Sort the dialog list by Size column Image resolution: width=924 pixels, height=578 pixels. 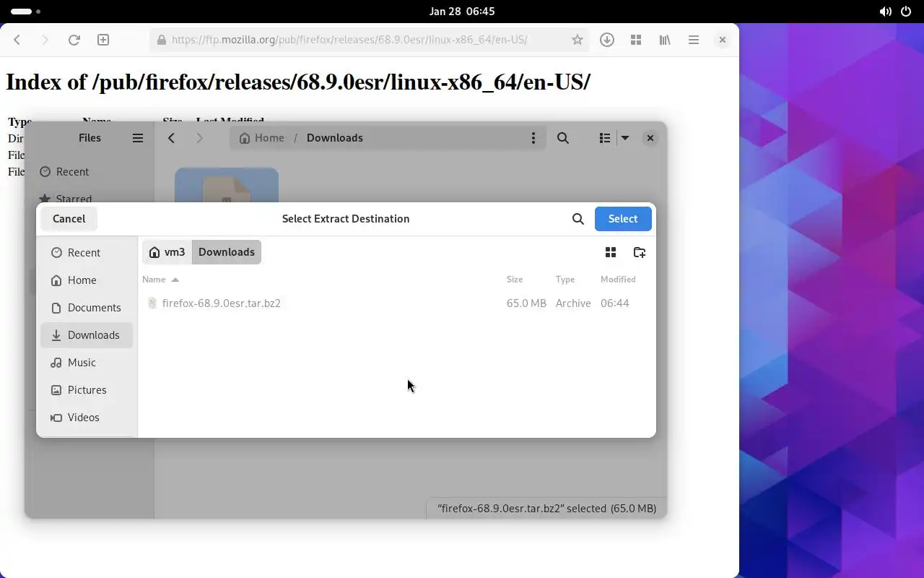click(x=515, y=279)
